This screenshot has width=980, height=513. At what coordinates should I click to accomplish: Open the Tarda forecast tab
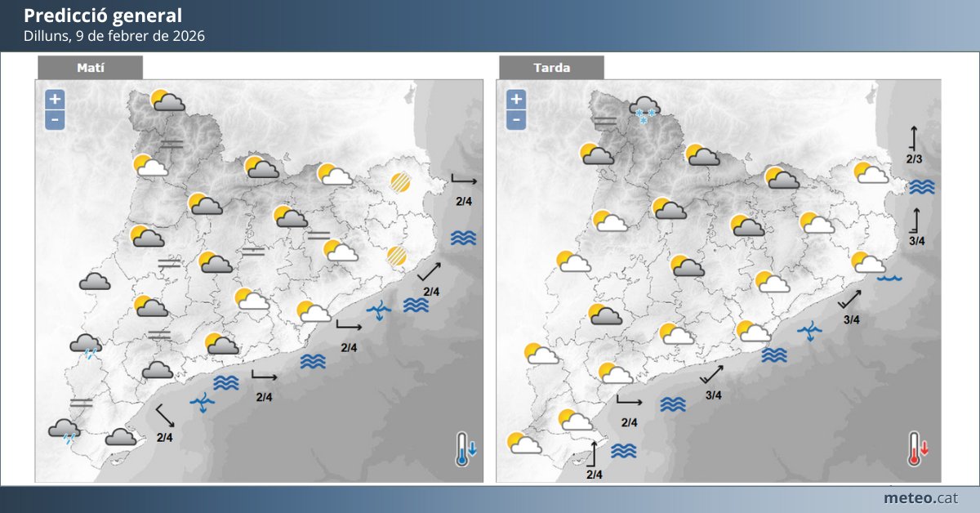[x=551, y=68]
